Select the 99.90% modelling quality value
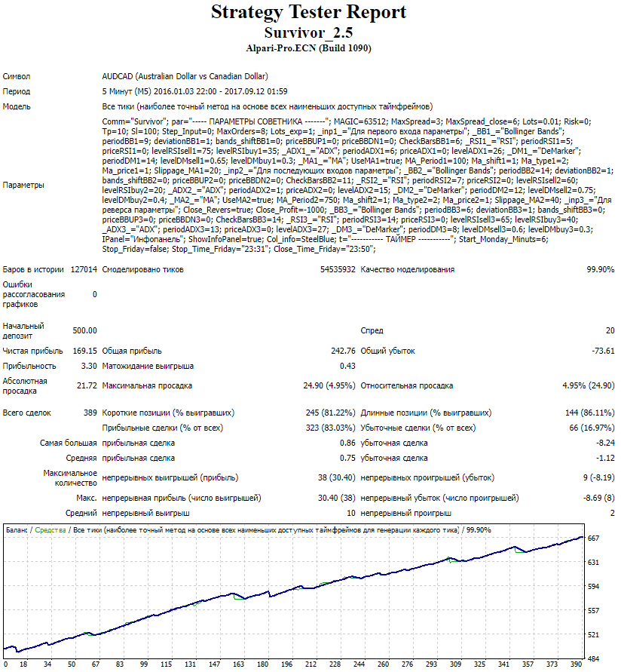621x672 pixels. tap(601, 269)
